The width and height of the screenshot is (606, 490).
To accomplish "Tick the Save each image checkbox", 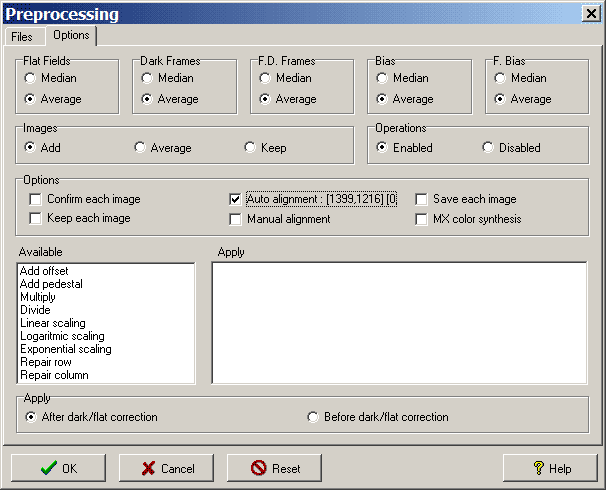I will (x=422, y=199).
